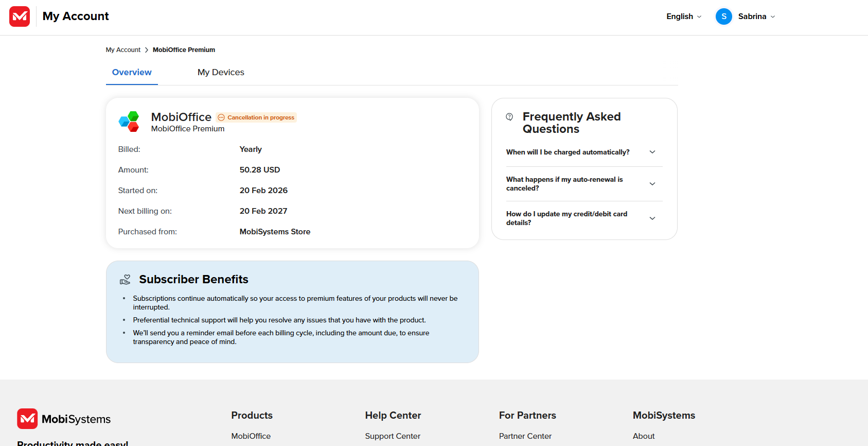Click the Cancellation in progress badge
This screenshot has width=868, height=446.
256,117
